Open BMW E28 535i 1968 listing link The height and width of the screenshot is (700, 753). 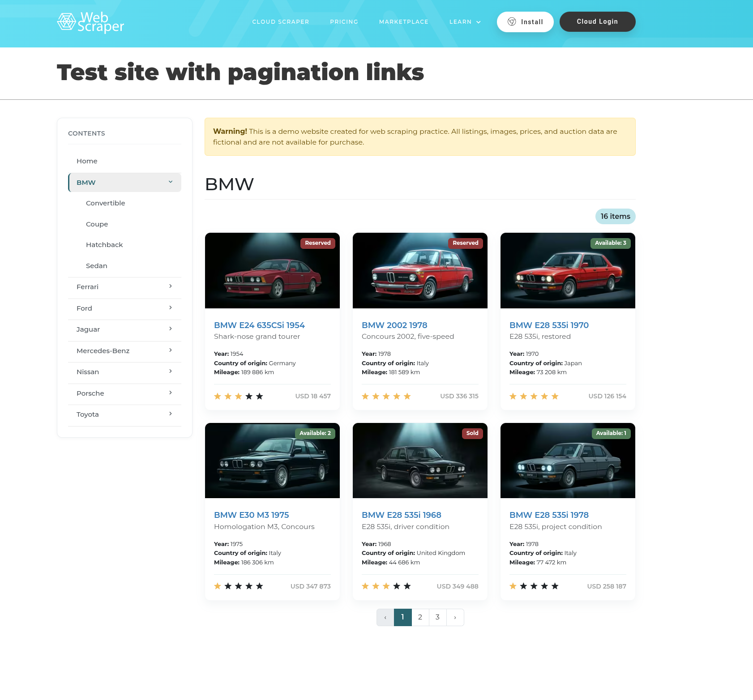(402, 515)
